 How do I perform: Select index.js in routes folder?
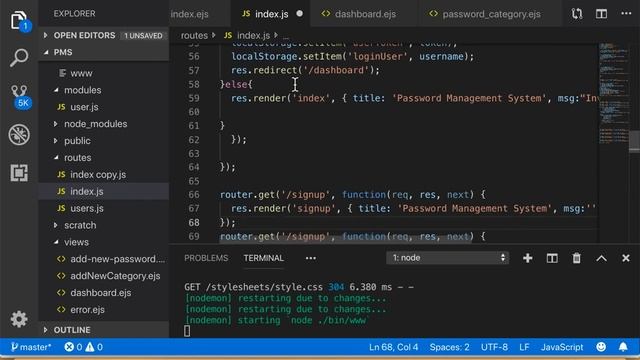104,191
